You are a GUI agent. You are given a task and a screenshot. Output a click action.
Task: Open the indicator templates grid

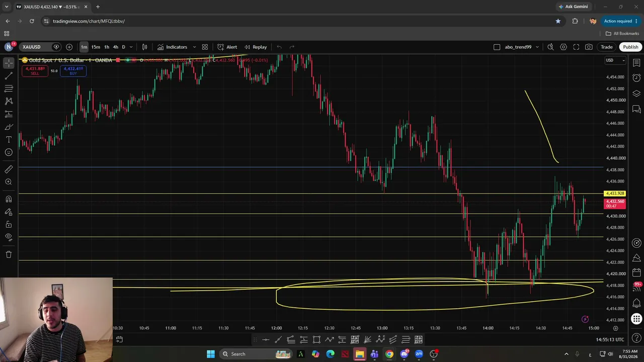tap(205, 47)
